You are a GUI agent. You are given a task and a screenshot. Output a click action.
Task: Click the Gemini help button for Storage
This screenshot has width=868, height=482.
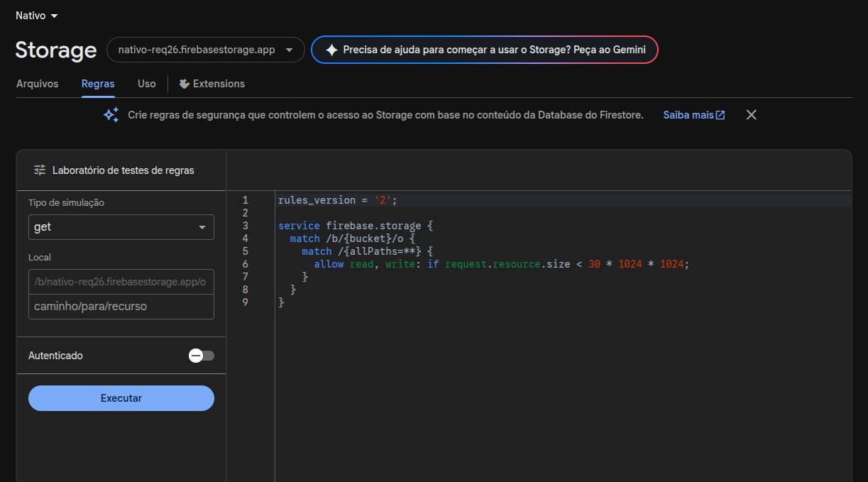485,50
